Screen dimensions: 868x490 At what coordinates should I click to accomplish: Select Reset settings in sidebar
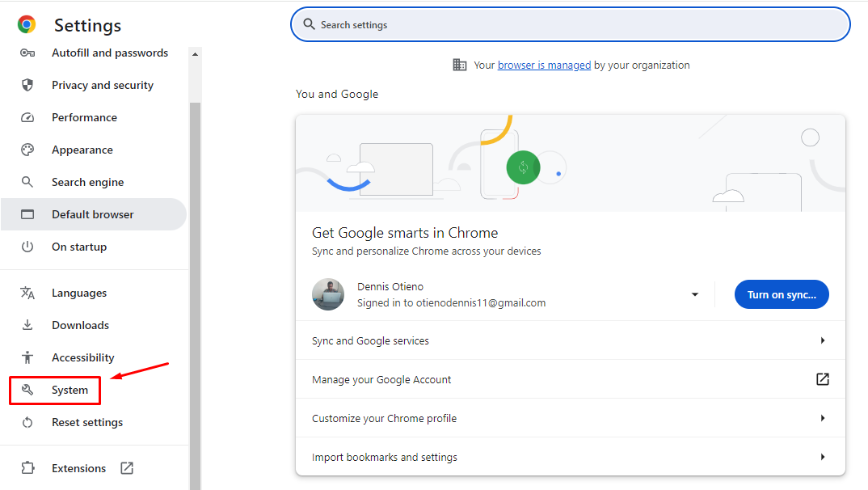pos(87,422)
